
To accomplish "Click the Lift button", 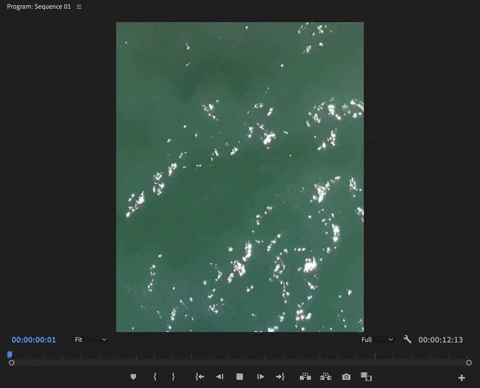I will point(305,377).
